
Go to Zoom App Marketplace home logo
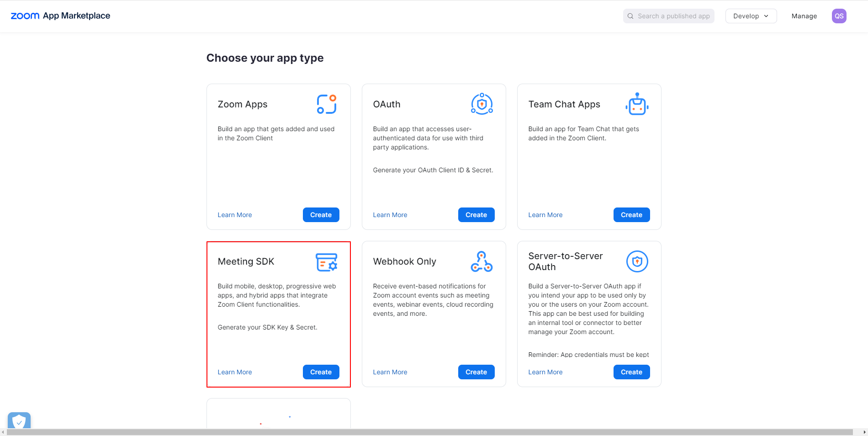[60, 16]
